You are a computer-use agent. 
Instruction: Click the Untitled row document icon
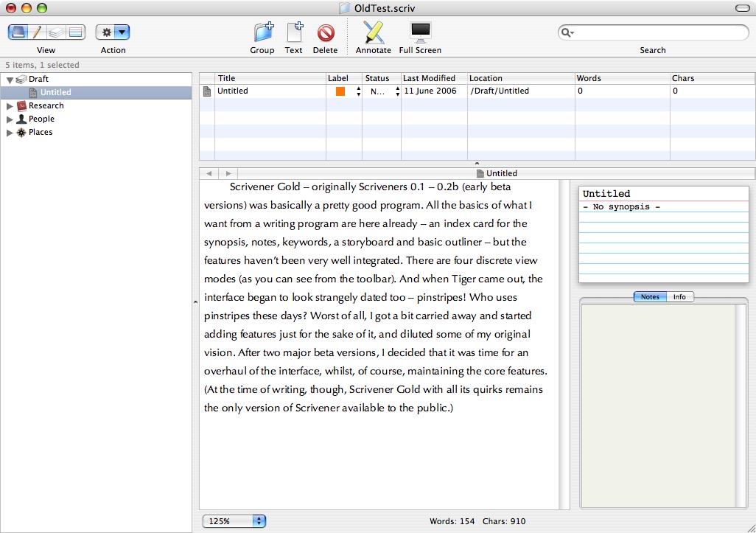pyautogui.click(x=207, y=91)
